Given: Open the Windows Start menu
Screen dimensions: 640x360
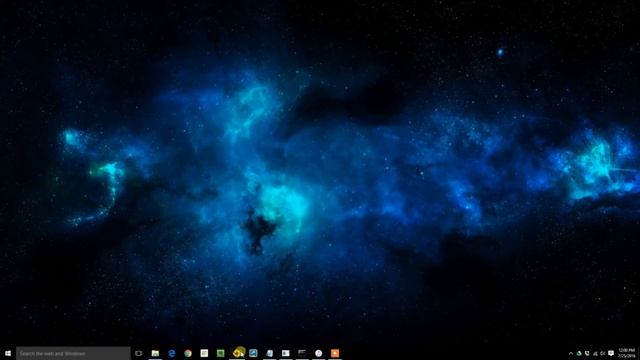Looking at the screenshot, I should (8, 353).
